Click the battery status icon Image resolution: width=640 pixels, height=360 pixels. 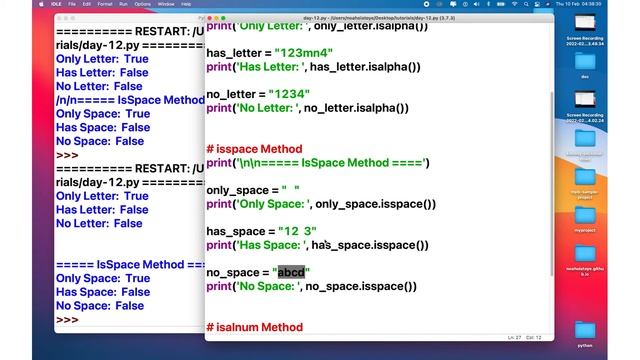[x=501, y=4]
